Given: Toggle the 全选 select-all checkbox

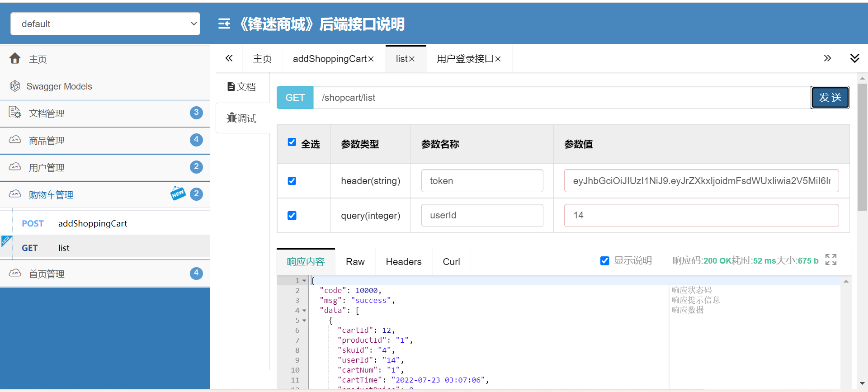Looking at the screenshot, I should tap(292, 142).
